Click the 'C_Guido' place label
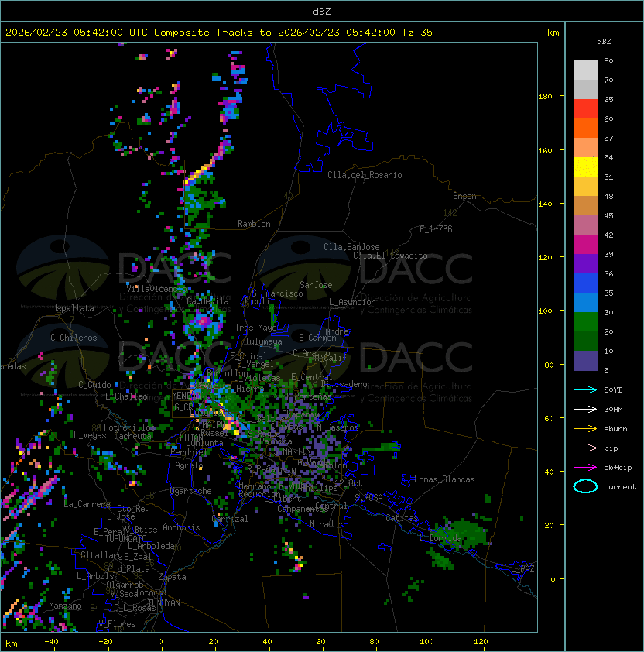 pyautogui.click(x=94, y=385)
